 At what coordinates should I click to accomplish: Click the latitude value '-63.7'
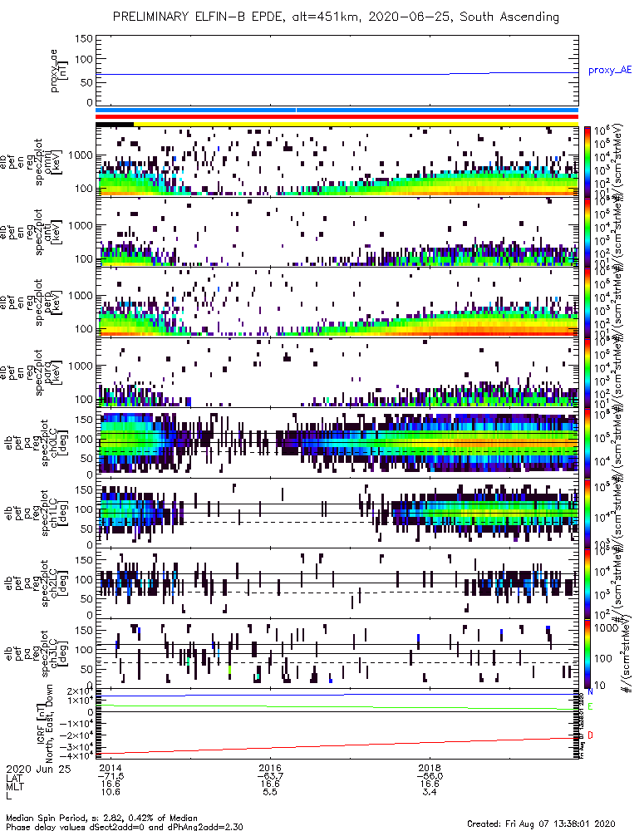(x=270, y=776)
